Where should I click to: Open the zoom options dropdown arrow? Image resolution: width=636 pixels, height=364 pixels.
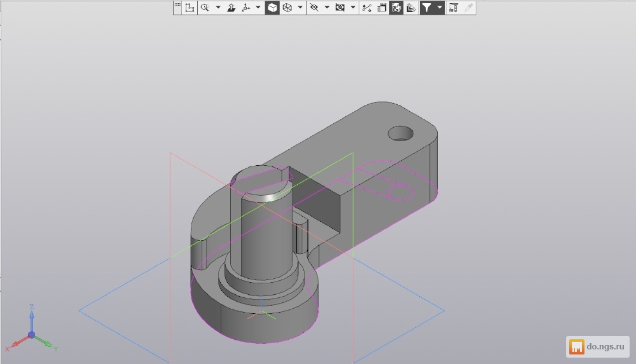pos(218,8)
